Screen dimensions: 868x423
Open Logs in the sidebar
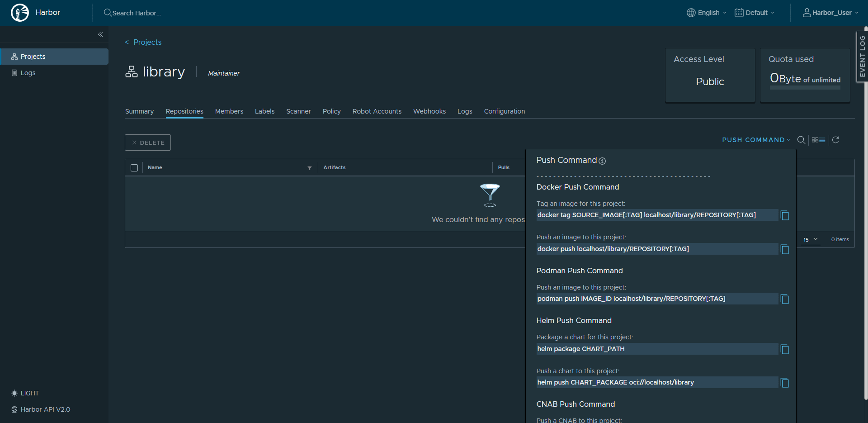pos(54,73)
